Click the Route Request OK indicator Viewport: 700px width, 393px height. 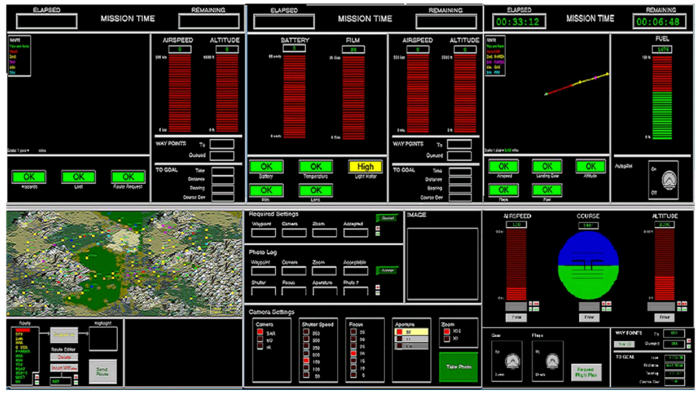click(128, 177)
